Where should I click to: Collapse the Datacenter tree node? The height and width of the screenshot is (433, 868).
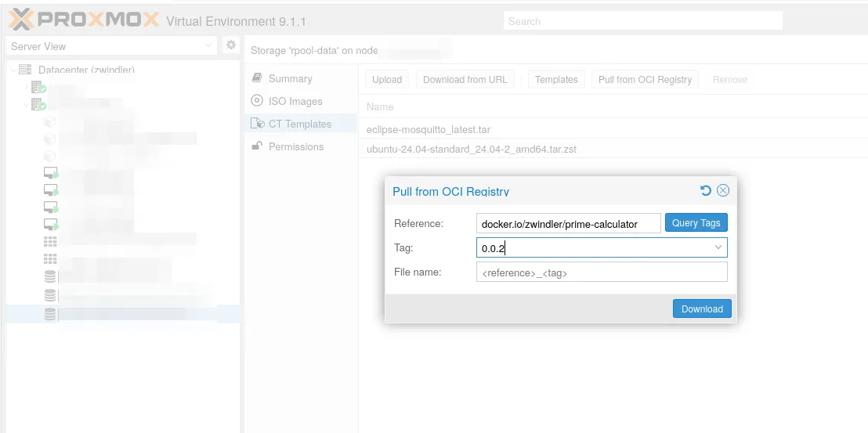pos(13,70)
